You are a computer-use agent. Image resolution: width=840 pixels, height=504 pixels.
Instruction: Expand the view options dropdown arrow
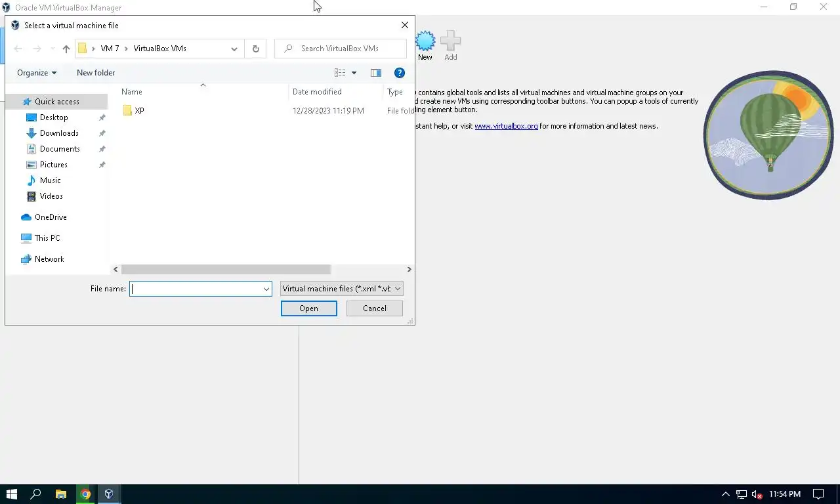pos(354,73)
